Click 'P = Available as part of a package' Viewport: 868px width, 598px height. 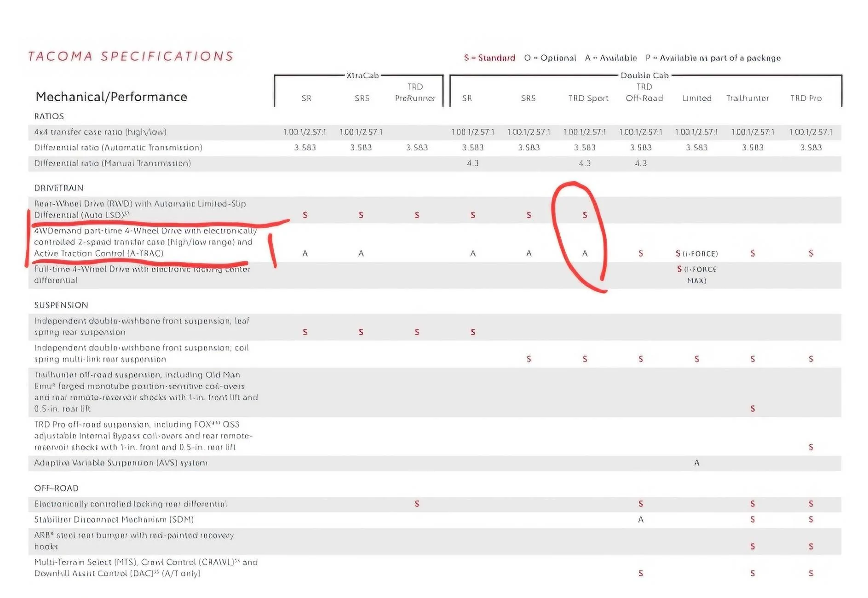click(x=713, y=58)
